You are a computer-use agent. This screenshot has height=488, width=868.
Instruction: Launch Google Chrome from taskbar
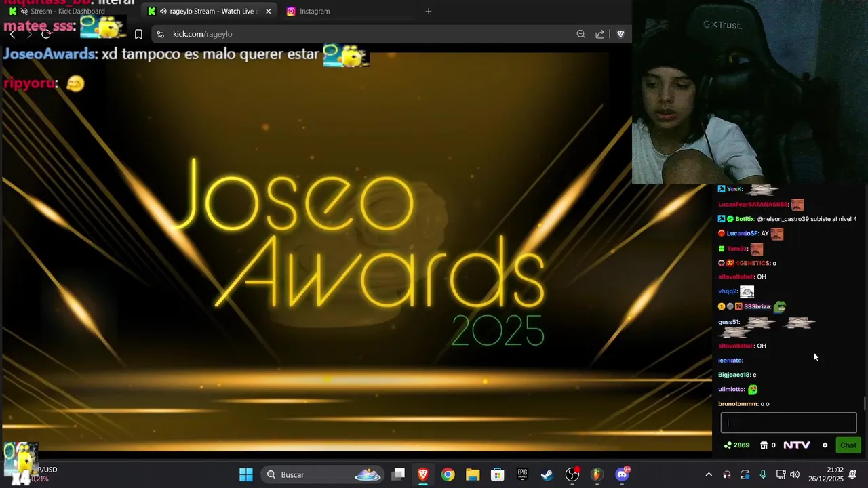[448, 474]
